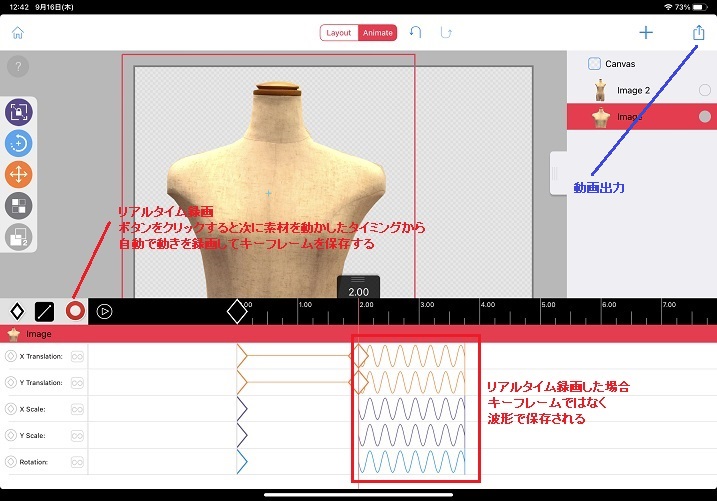Viewport: 717px width, 501px height.
Task: Toggle the Image 2 layer circle
Action: 704,90
